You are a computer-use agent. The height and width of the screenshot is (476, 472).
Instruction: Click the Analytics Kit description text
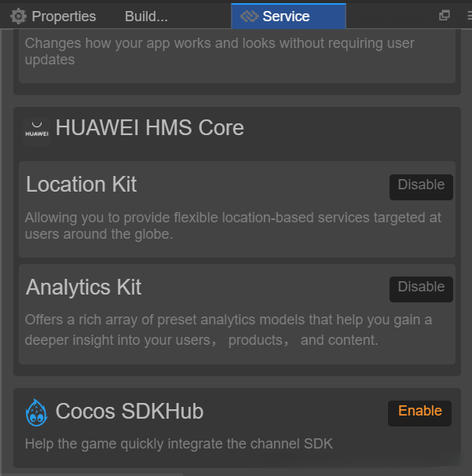click(x=228, y=330)
